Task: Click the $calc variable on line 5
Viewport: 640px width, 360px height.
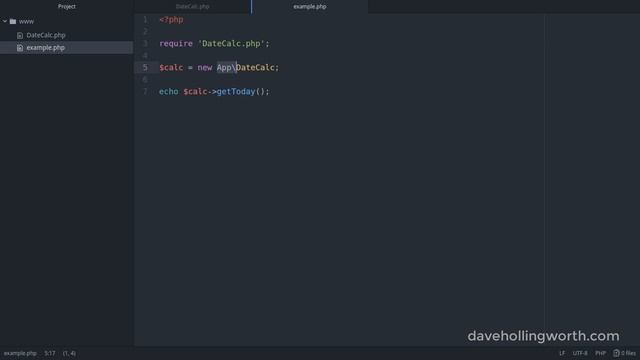Action: (171, 67)
